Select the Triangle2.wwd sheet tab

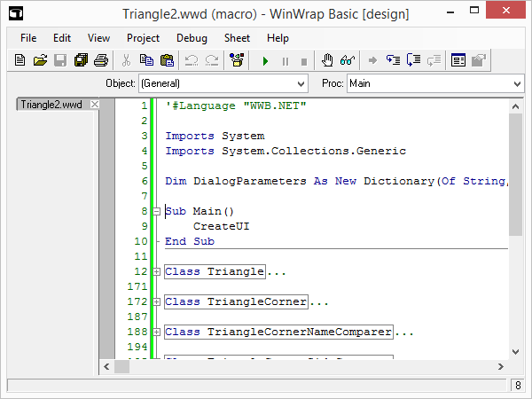[51, 105]
